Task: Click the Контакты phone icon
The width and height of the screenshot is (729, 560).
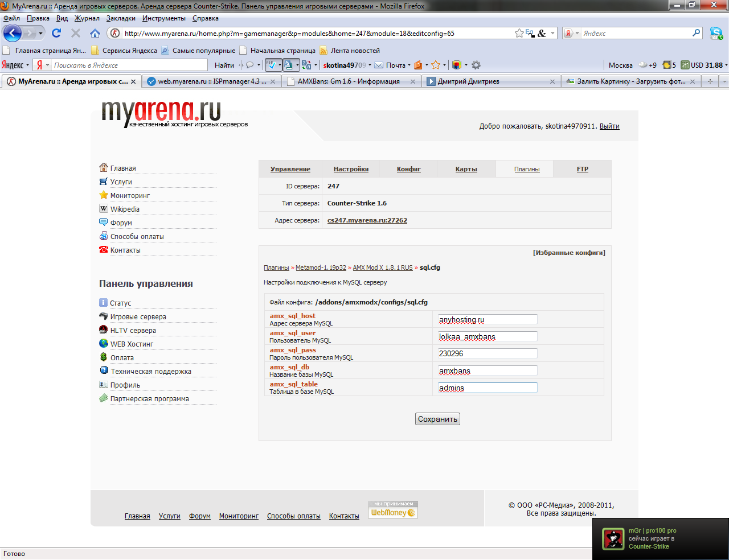Action: click(103, 249)
